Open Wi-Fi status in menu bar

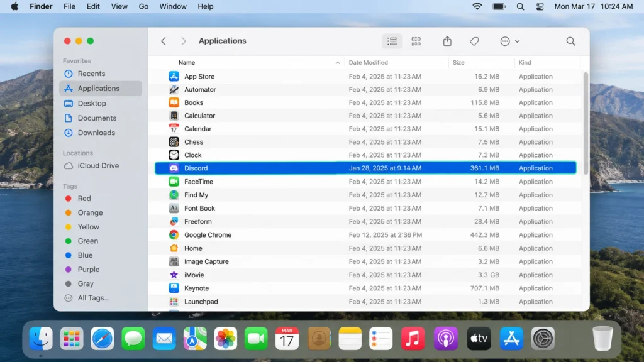(x=477, y=6)
